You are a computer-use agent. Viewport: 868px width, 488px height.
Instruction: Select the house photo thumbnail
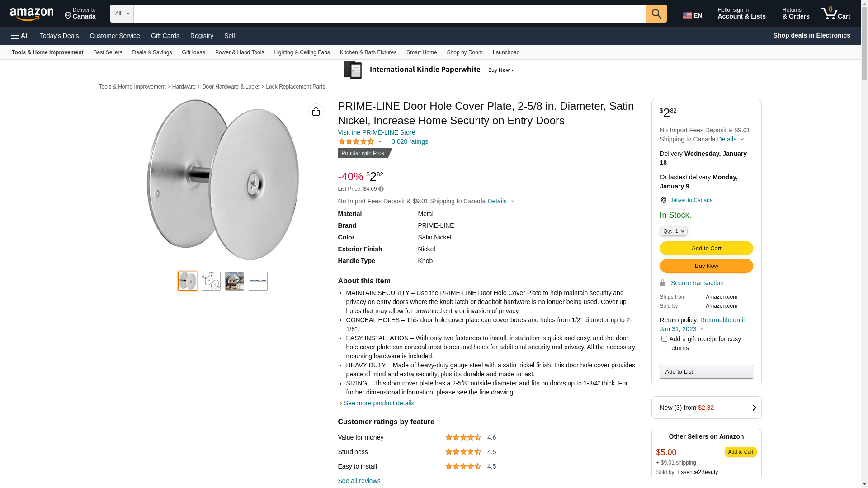coord(235,281)
